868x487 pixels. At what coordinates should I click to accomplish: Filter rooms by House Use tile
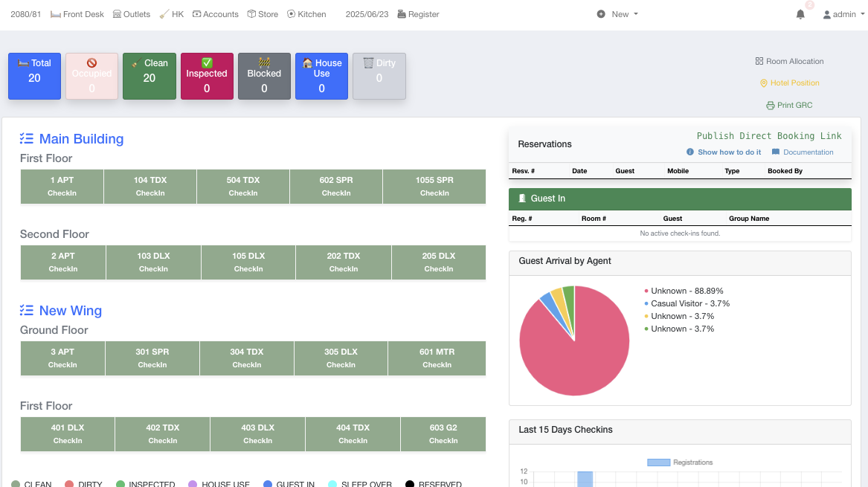321,77
